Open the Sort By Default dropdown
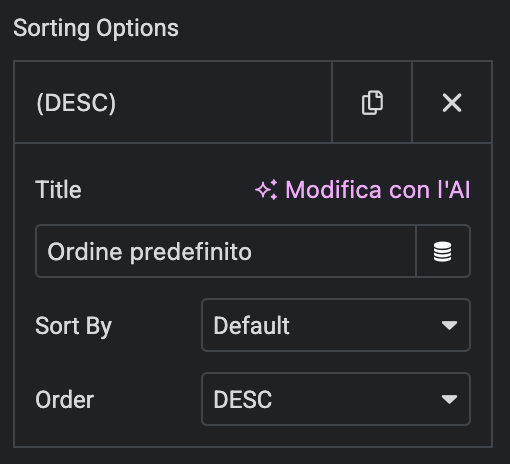510x464 pixels. (336, 325)
